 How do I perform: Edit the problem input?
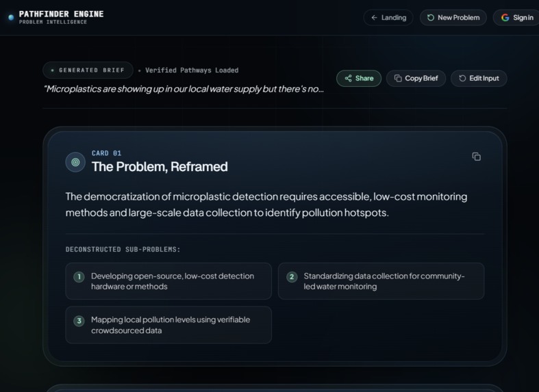click(479, 78)
